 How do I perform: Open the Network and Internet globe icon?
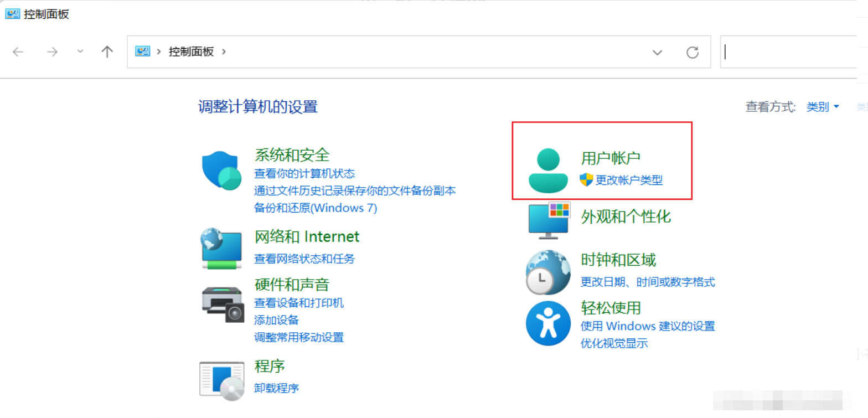click(221, 247)
